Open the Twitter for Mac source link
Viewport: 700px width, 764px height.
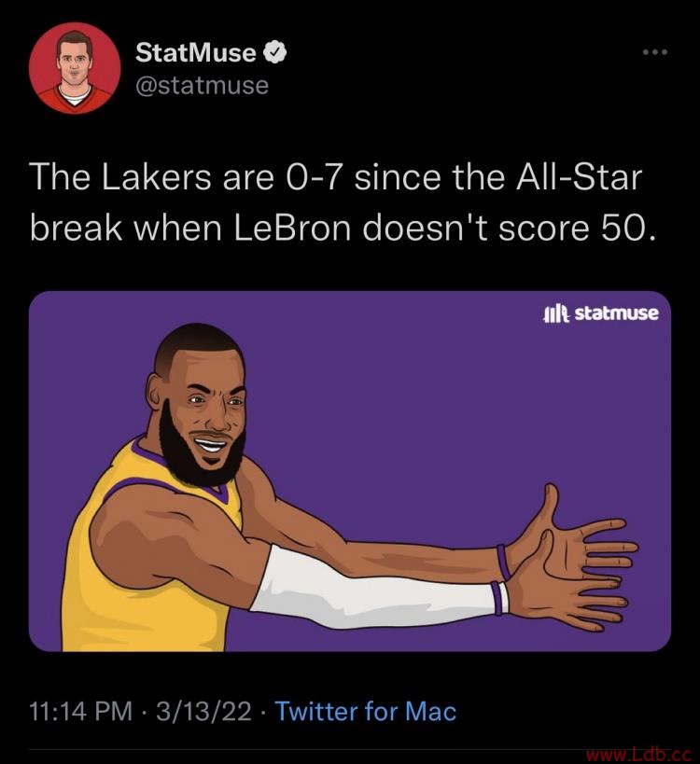point(366,711)
